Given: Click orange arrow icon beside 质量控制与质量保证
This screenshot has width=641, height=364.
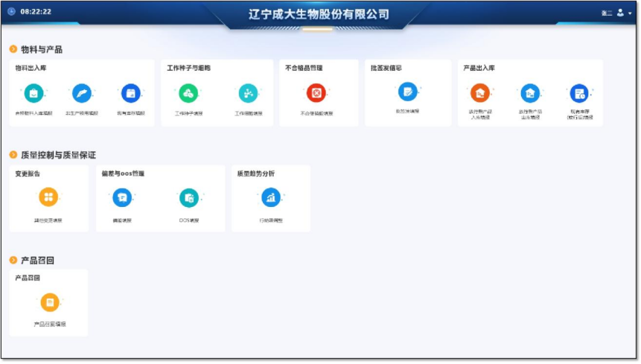Looking at the screenshot, I should tap(13, 154).
